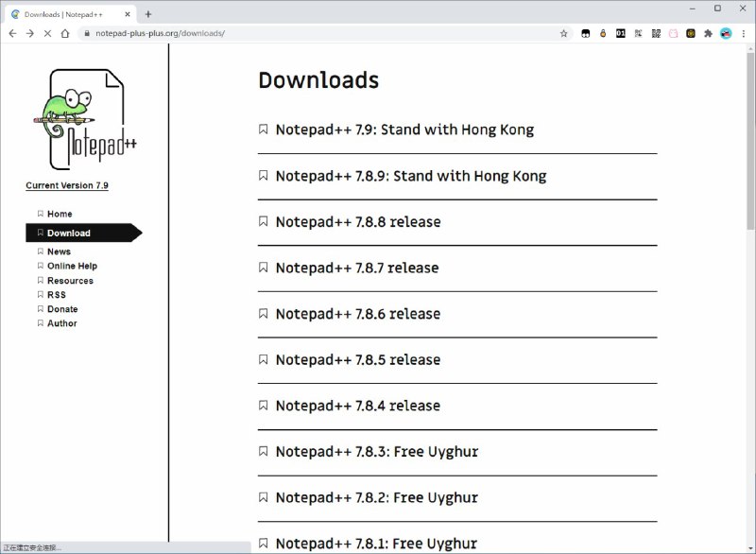Screen dimensions: 756x554
Task: Click bookmark icon beside Notepad++ 7.8.3: Free Uyghur
Action: [264, 451]
